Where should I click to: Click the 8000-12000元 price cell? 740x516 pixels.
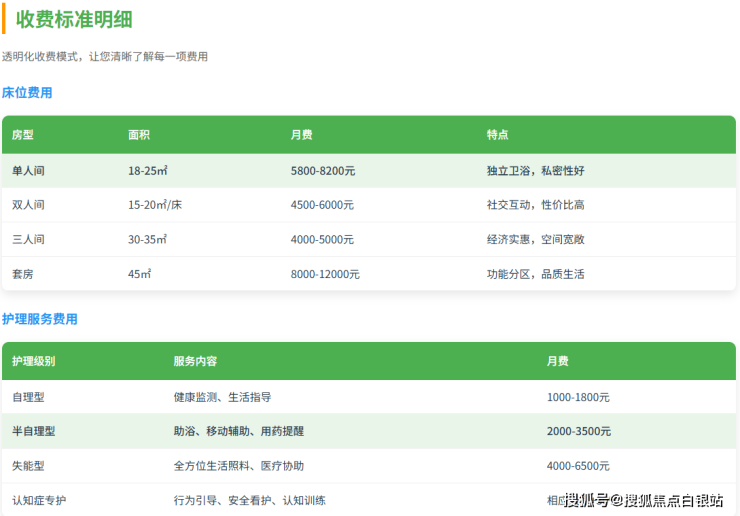pyautogui.click(x=325, y=274)
